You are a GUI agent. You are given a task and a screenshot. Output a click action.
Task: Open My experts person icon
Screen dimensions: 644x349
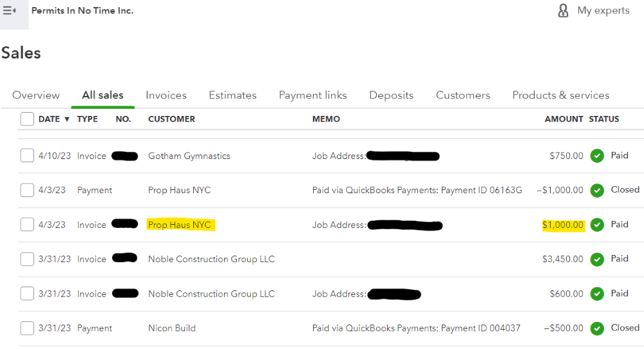click(563, 11)
